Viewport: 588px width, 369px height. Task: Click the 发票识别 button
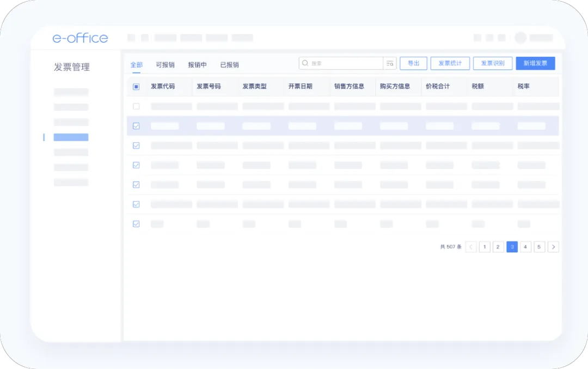(493, 63)
